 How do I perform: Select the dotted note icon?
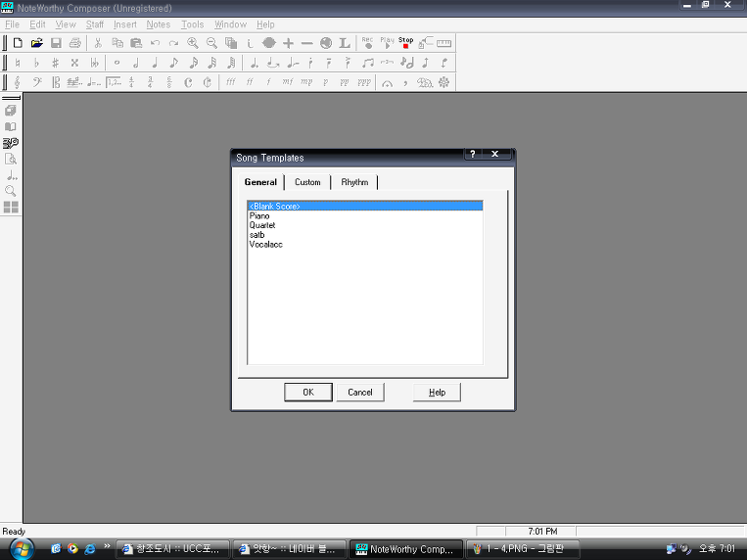[254, 63]
